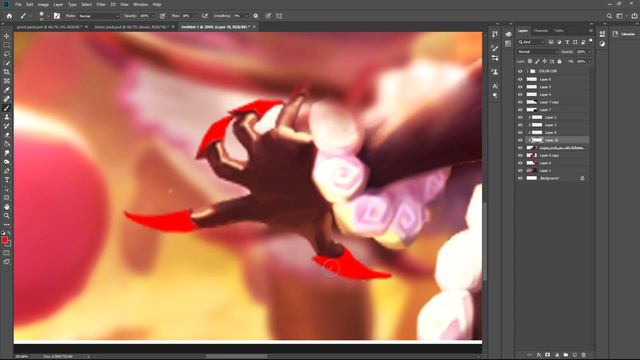Select the Lasso tool
Screen dimensions: 640x360
7,54
